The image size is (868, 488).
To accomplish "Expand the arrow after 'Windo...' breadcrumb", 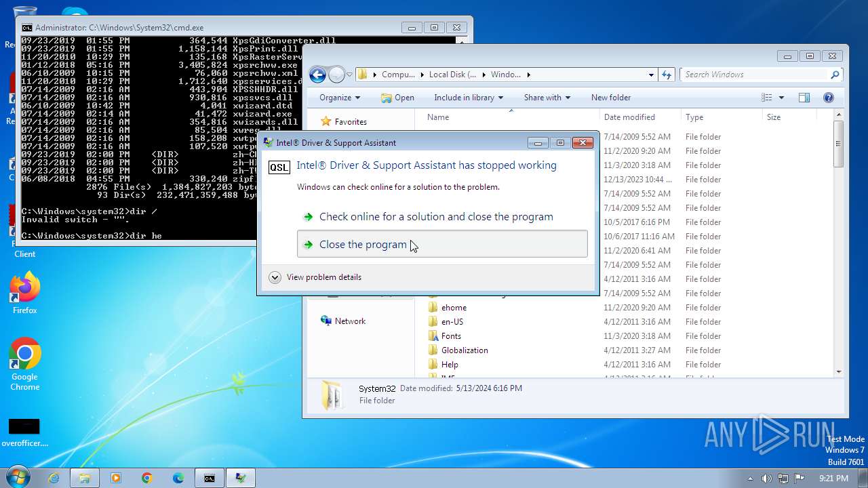I will (528, 75).
